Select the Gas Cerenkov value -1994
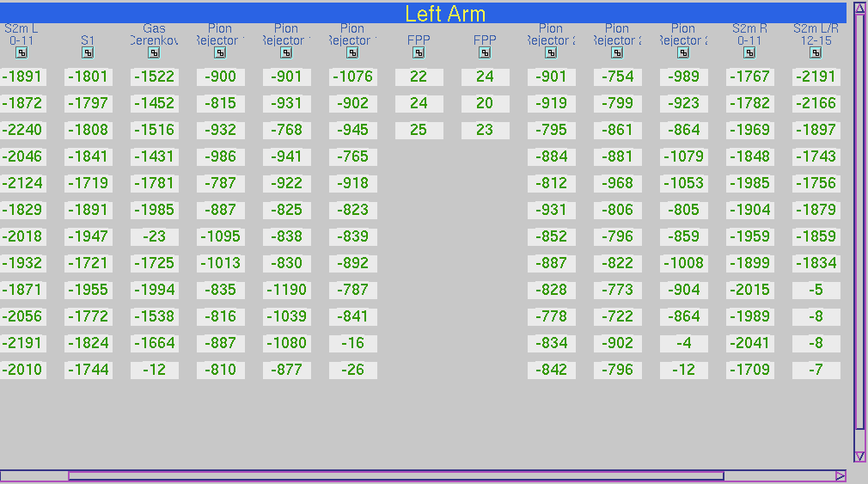The width and height of the screenshot is (868, 484). [x=155, y=291]
